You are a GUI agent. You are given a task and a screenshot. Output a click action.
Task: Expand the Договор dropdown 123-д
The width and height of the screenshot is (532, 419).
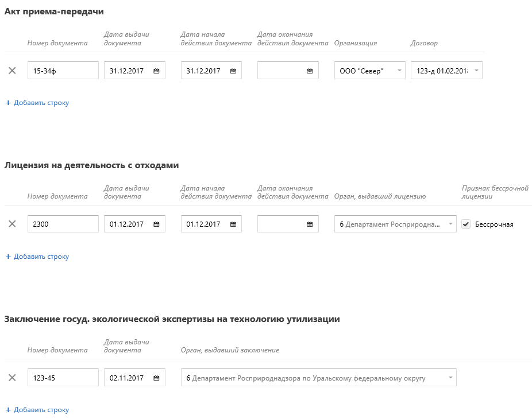click(476, 71)
